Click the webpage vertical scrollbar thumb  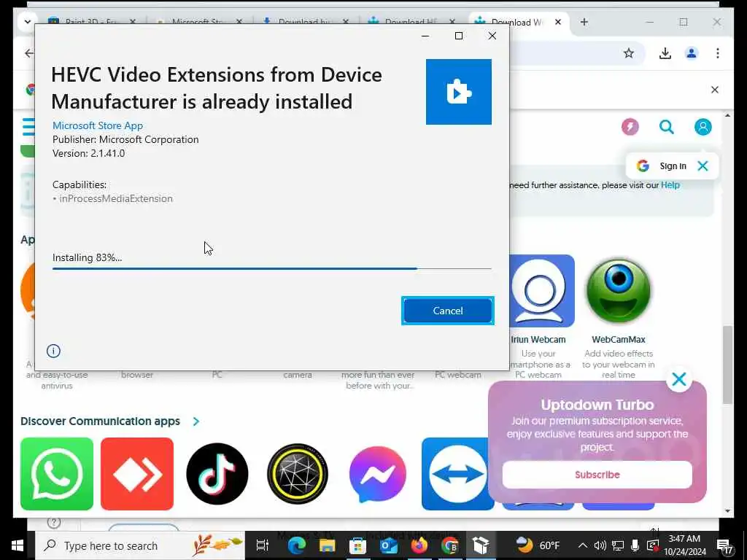click(727, 365)
